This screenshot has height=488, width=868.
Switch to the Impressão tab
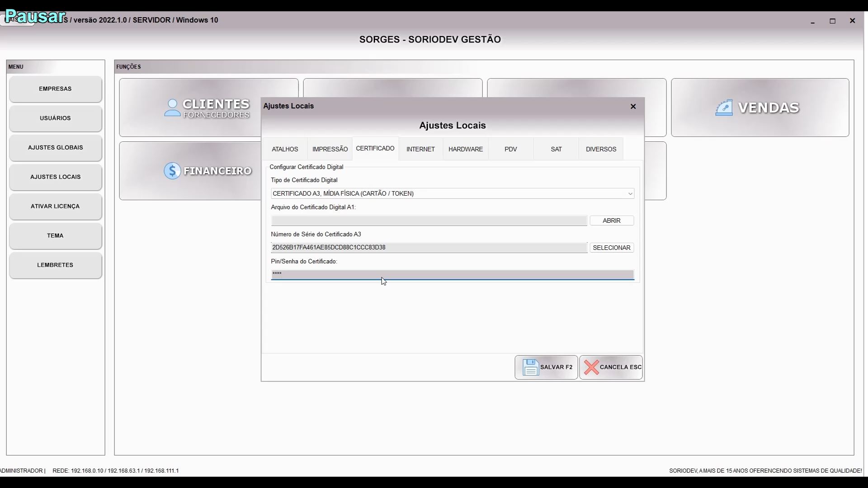pyautogui.click(x=330, y=149)
